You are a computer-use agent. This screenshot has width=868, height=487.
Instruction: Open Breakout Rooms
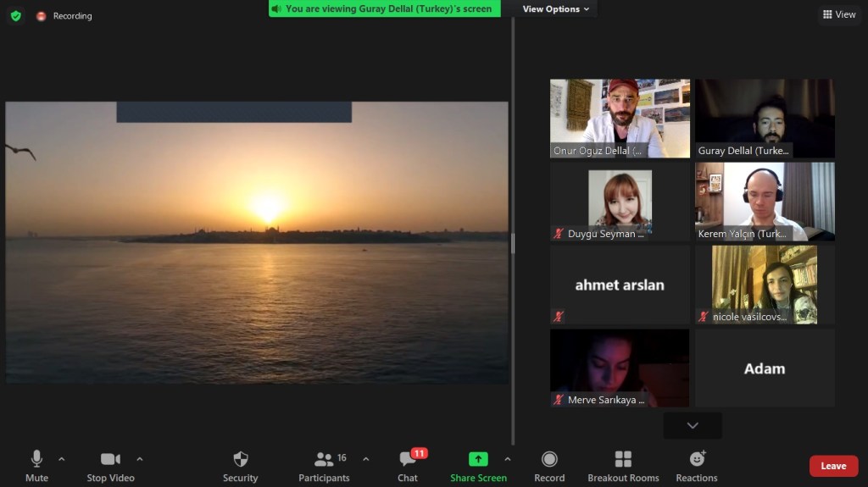[x=623, y=465]
